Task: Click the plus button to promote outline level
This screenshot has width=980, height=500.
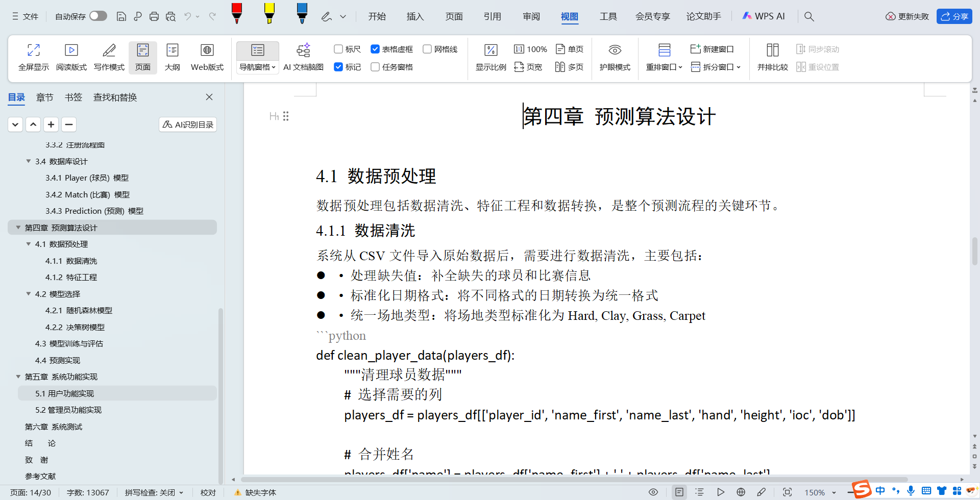Action: coord(51,124)
